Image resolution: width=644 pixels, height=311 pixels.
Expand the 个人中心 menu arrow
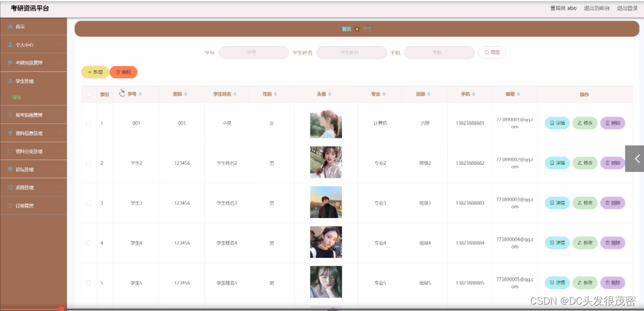tap(59, 45)
